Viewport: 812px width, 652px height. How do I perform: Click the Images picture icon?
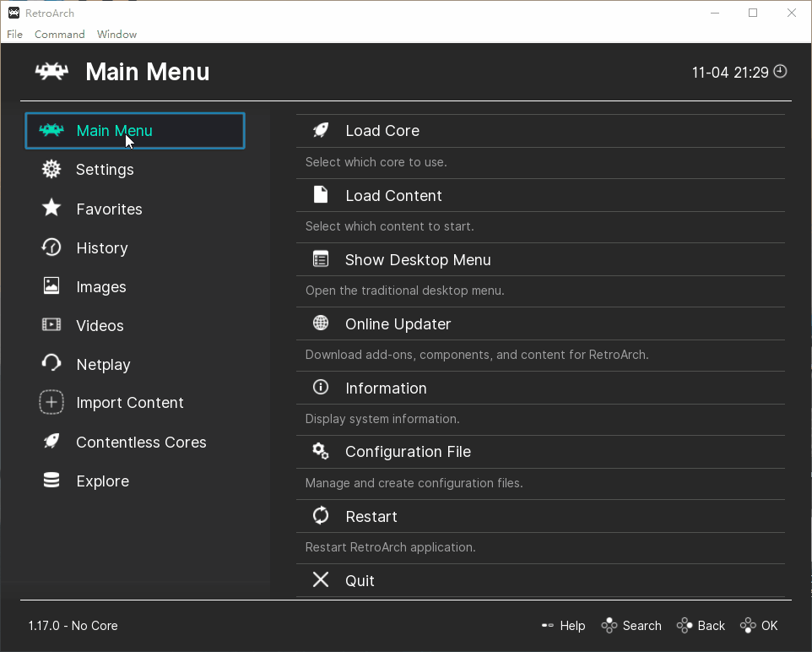click(x=51, y=285)
